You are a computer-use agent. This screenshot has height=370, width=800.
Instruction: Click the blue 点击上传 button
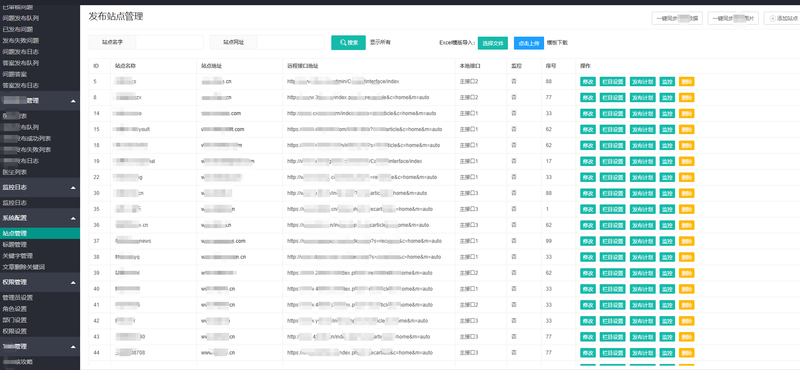pyautogui.click(x=529, y=43)
